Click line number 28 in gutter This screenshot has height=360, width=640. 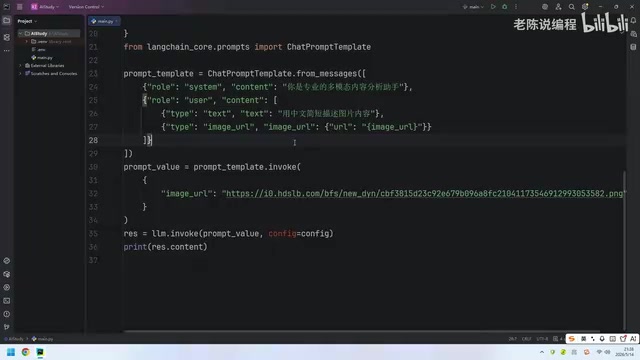93,140
